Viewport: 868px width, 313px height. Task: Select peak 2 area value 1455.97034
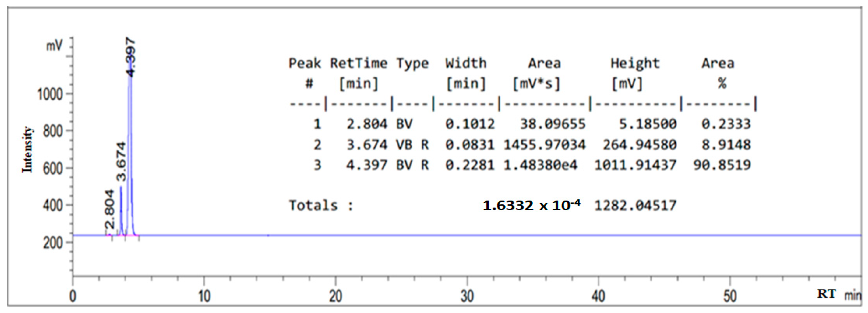[x=545, y=145]
